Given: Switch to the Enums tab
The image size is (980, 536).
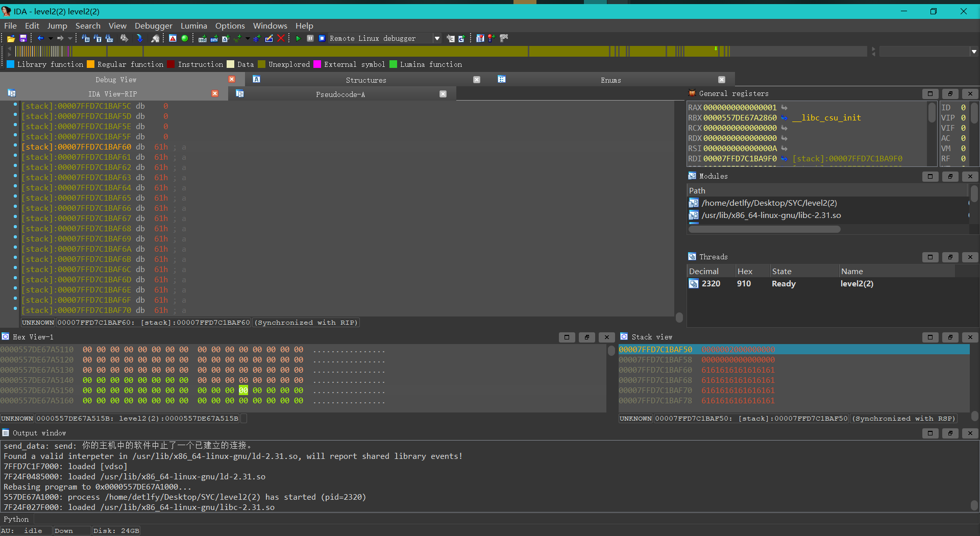Looking at the screenshot, I should coord(610,80).
